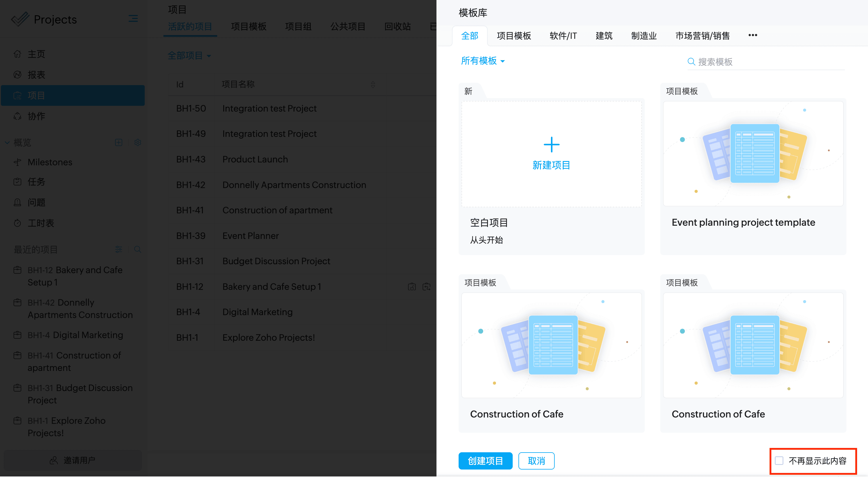
Task: Expand the 全部项目 dropdown filter
Action: [x=189, y=55]
